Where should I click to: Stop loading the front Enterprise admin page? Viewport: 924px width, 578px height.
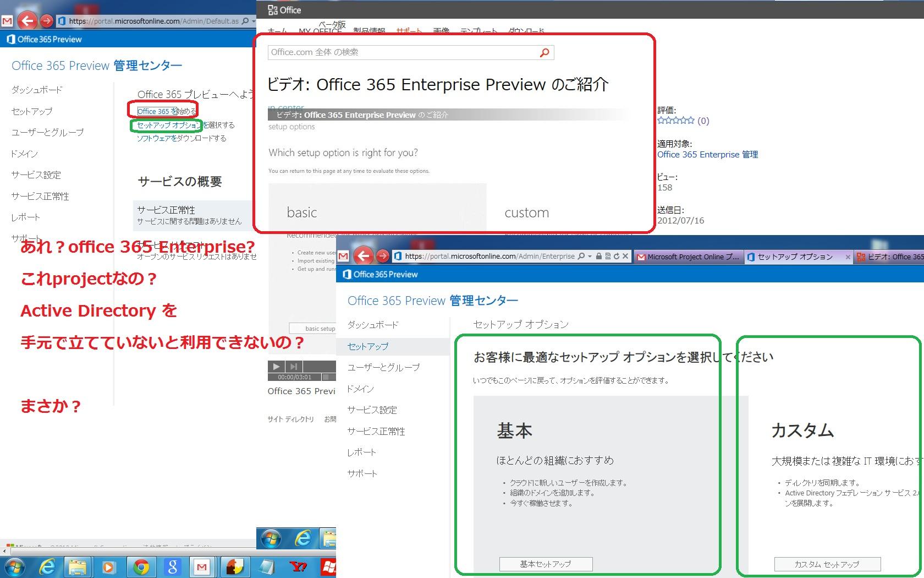click(x=625, y=256)
